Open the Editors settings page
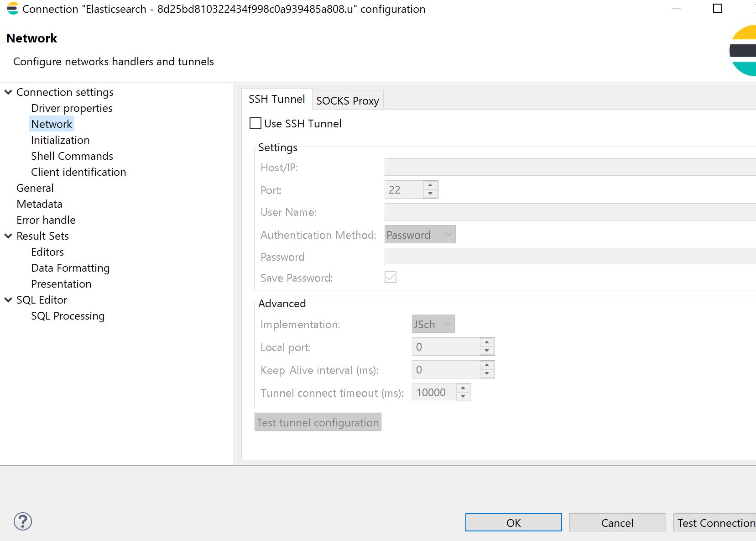This screenshot has width=756, height=541. [47, 252]
